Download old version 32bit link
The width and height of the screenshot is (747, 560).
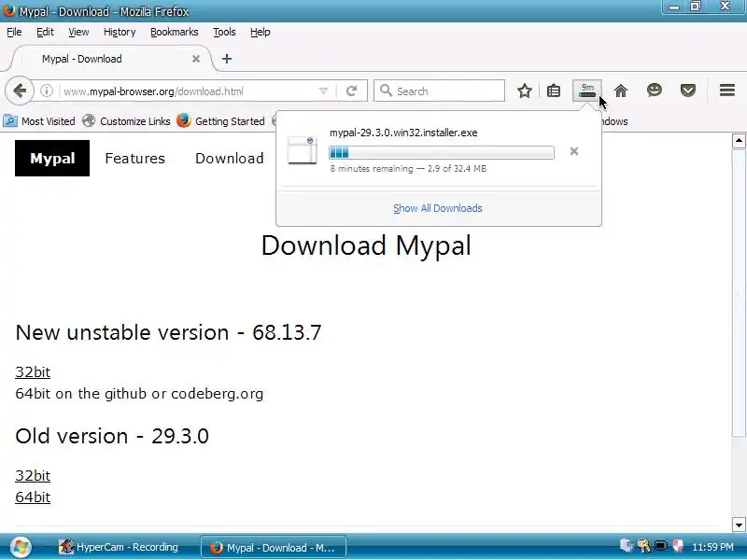click(33, 476)
